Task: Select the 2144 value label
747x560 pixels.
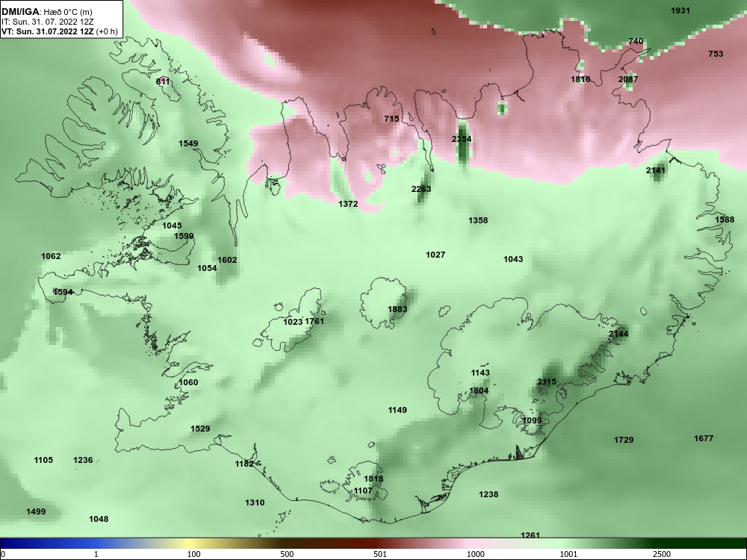Action: (619, 334)
